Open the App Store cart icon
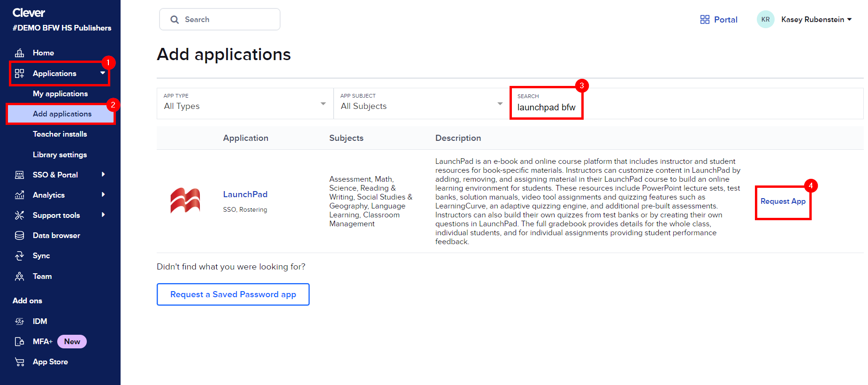The width and height of the screenshot is (868, 385). click(x=19, y=362)
